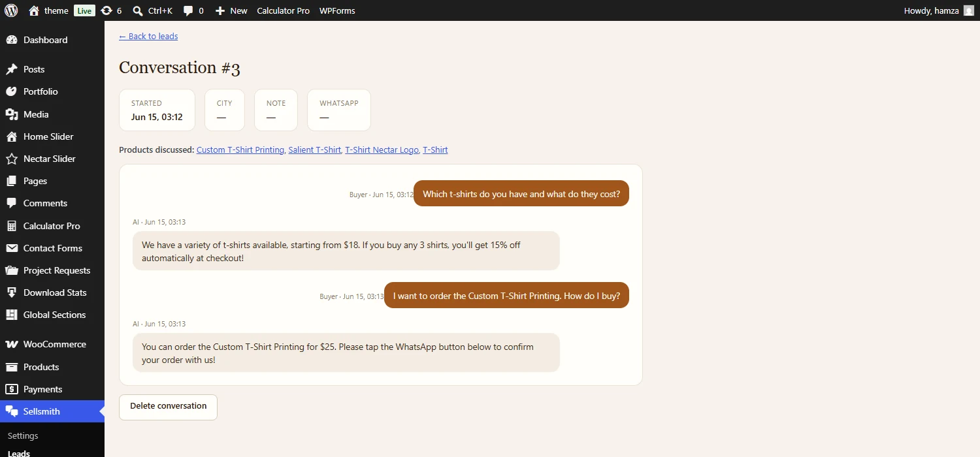Click buyer message about t-shirt costs

point(521,193)
